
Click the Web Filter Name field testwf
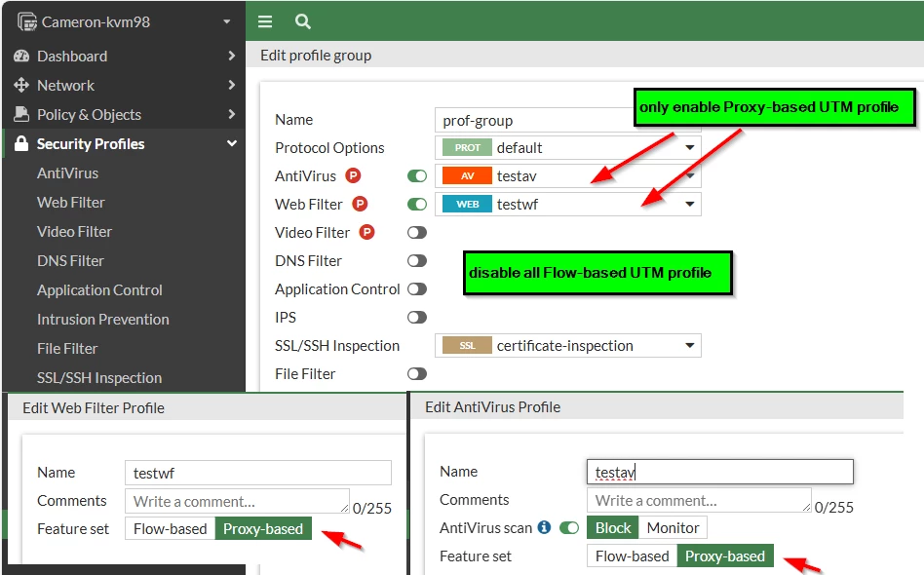(258, 473)
